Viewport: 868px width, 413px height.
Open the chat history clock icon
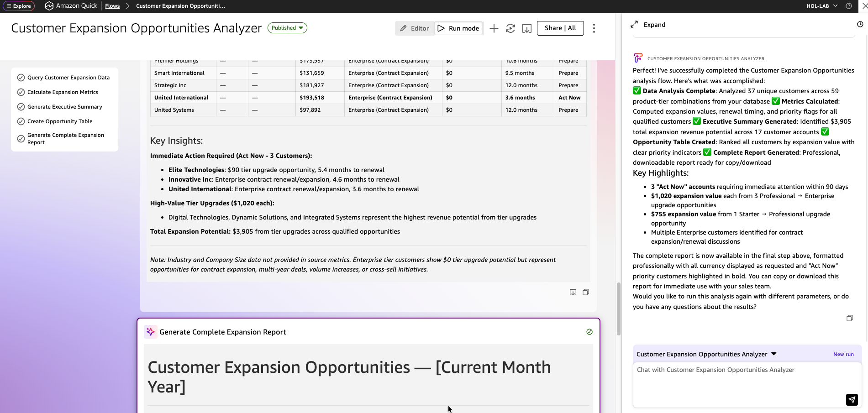(860, 24)
